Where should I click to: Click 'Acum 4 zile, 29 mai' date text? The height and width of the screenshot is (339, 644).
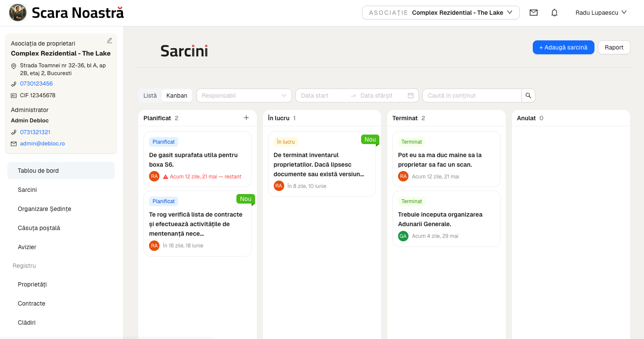435,236
